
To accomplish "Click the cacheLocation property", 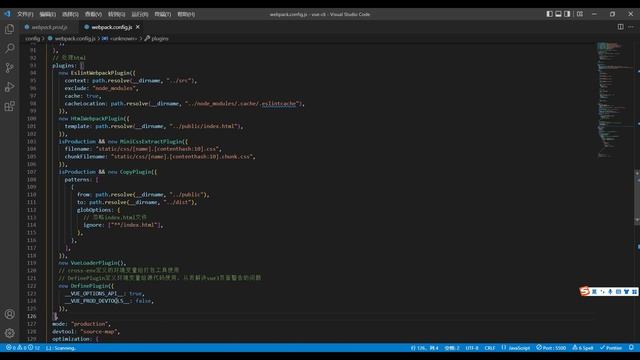I will pos(85,104).
